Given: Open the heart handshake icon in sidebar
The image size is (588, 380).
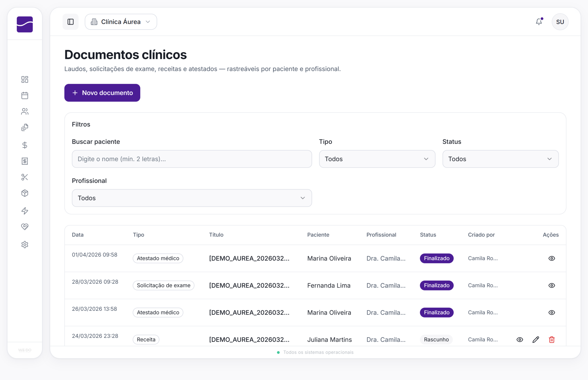Looking at the screenshot, I should pyautogui.click(x=25, y=227).
